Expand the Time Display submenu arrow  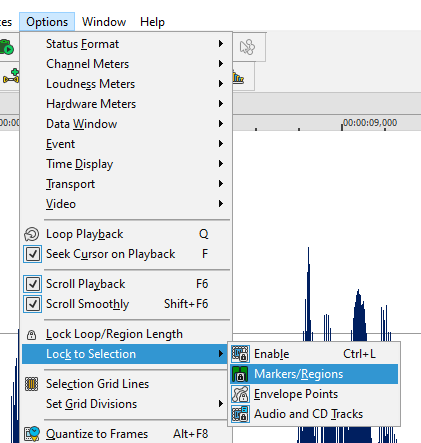[x=221, y=164]
